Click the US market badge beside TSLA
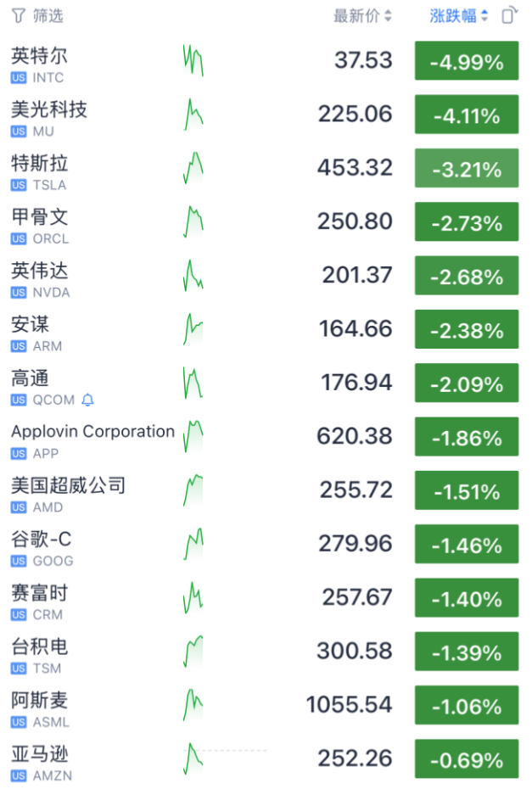Viewport: 532px width, 789px height. click(x=19, y=185)
